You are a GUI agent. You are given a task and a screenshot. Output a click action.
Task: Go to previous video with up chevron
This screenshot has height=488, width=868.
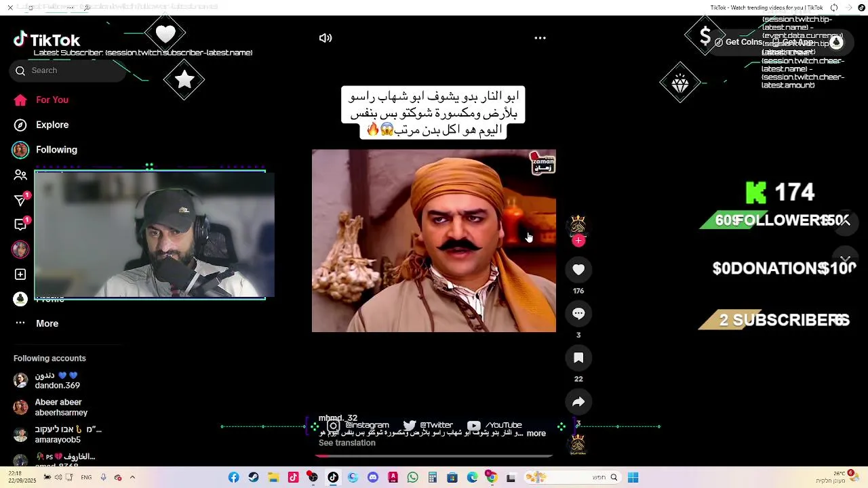point(845,222)
